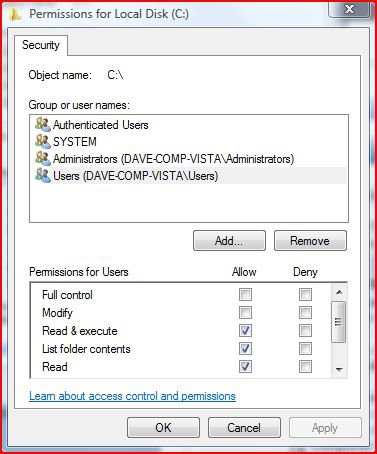Image resolution: width=377 pixels, height=454 pixels.
Task: Click permissions list scroll up arrow
Action: click(339, 292)
